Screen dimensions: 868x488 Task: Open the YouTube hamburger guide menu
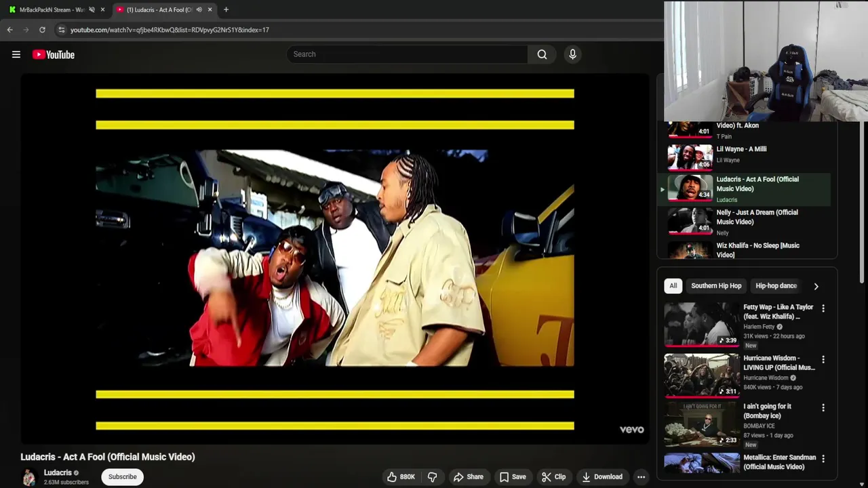[16, 54]
